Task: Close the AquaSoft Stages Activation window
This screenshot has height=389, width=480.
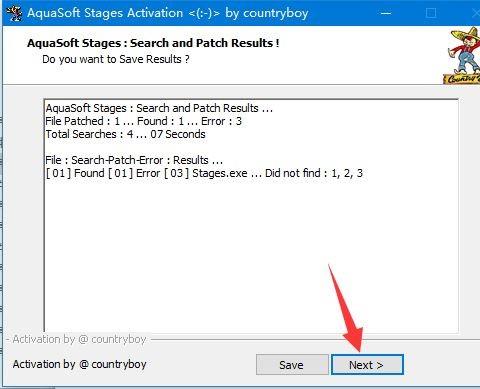Action: [x=476, y=13]
